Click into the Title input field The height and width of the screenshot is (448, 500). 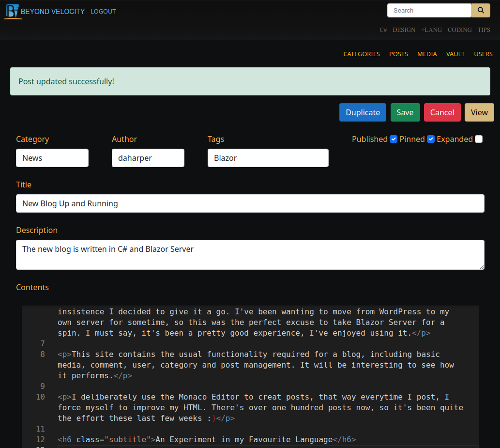click(250, 203)
